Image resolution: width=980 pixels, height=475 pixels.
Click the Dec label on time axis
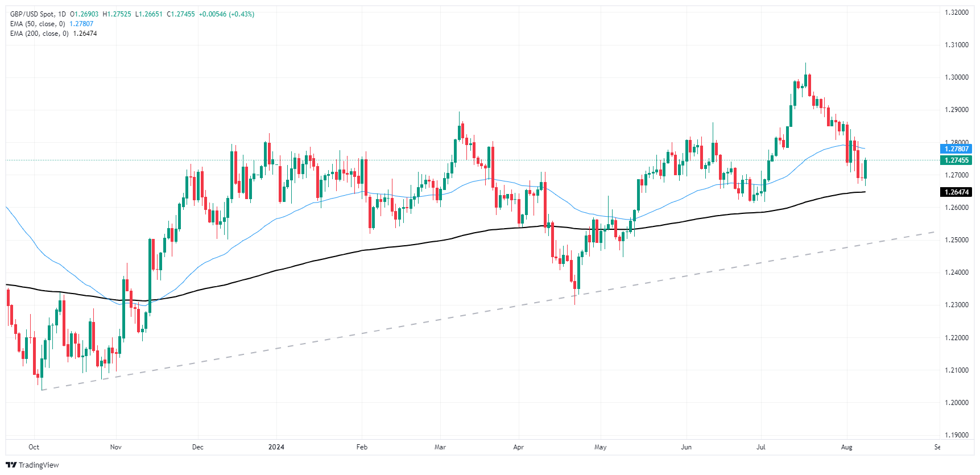198,447
